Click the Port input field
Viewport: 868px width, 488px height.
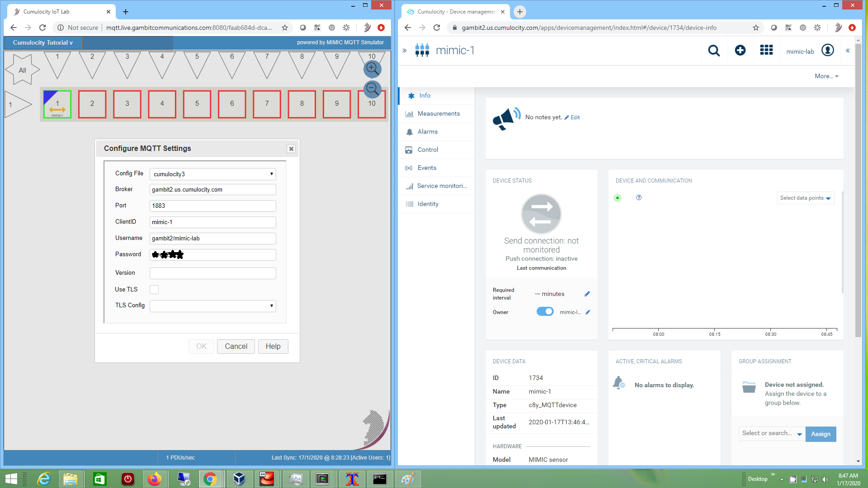pyautogui.click(x=213, y=206)
